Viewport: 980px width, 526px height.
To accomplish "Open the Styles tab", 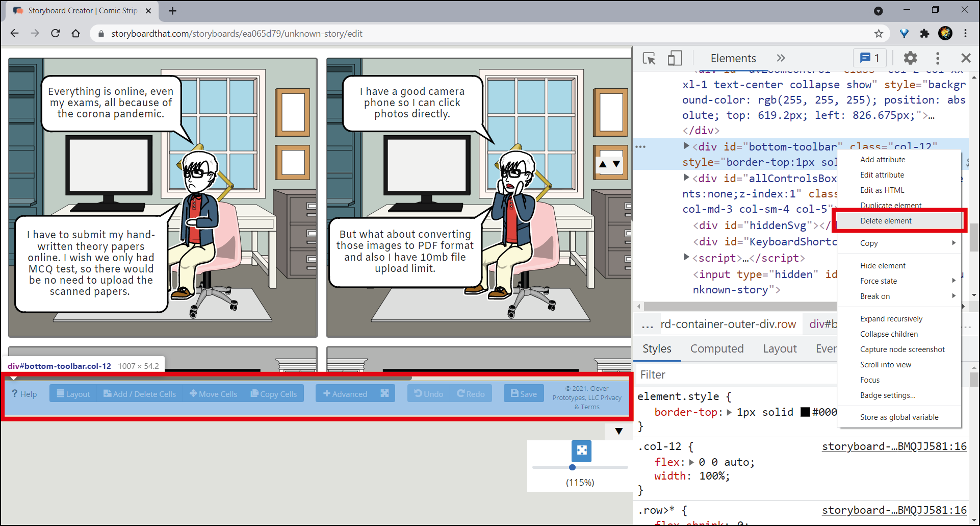I will coord(657,349).
